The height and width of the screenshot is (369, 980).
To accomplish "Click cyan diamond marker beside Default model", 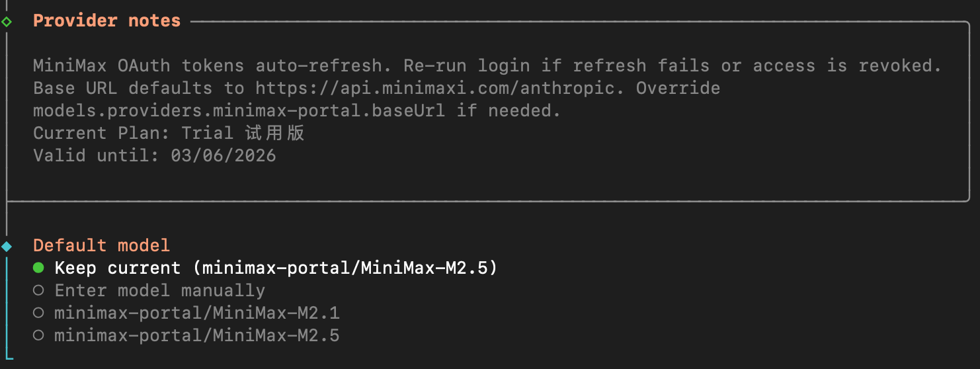I will pyautogui.click(x=7, y=247).
